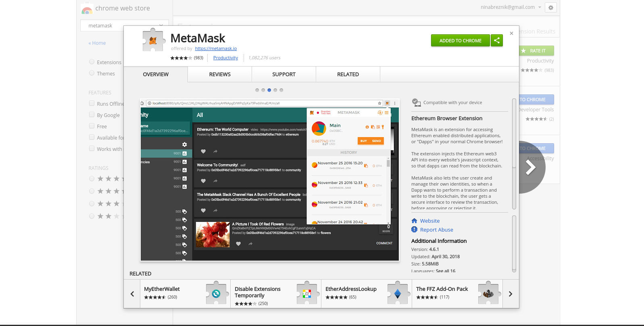This screenshot has height=326, width=644.
Task: Click the Report Abuse alert icon
Action: click(x=414, y=230)
